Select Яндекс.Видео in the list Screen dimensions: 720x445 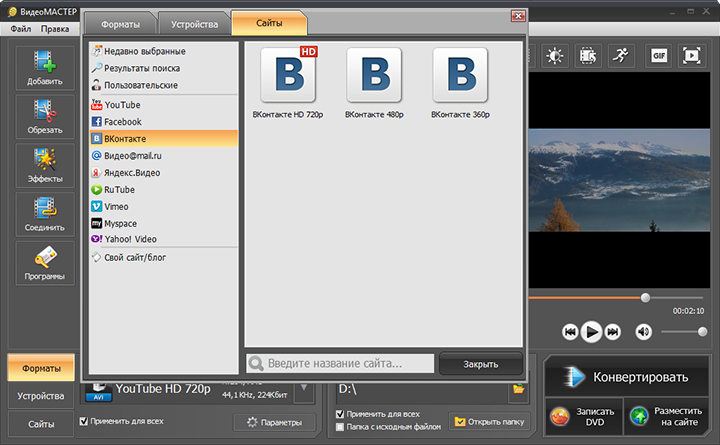coord(163,173)
